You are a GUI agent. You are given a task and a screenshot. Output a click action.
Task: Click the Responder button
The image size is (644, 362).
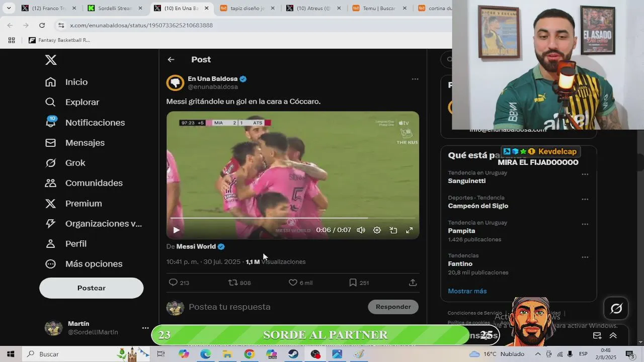[393, 307]
